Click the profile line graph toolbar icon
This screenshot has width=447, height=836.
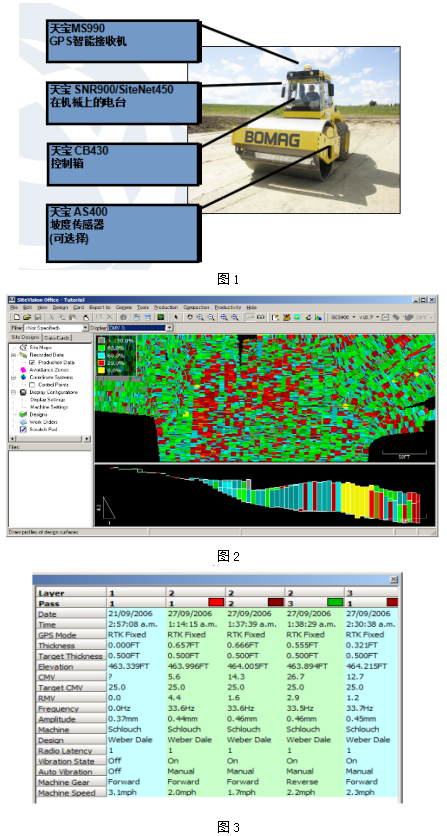pos(250,317)
